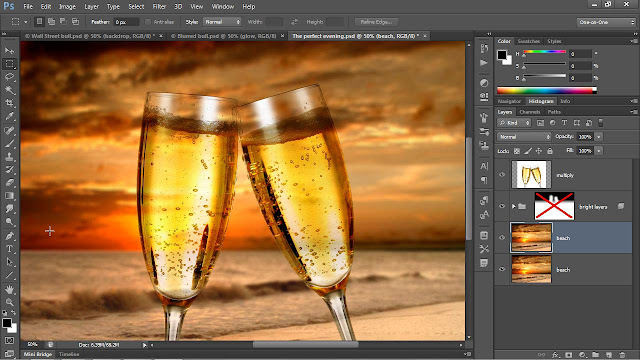This screenshot has height=360, width=640.
Task: Select the Brush tool
Action: [x=9, y=143]
